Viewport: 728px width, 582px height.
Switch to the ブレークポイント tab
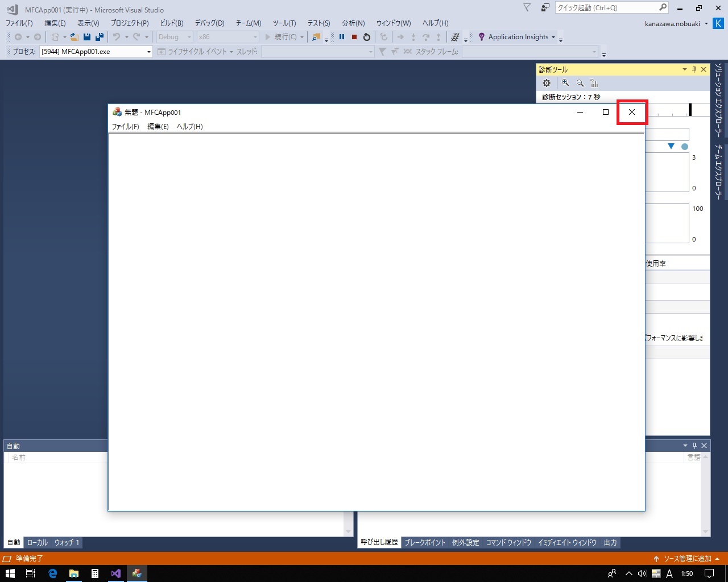tap(425, 543)
